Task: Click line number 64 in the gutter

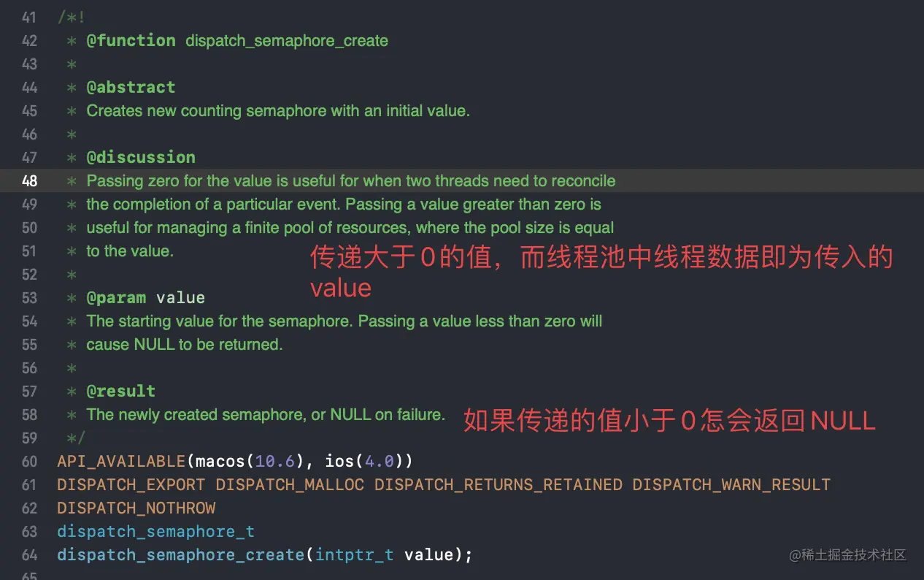Action: click(29, 554)
